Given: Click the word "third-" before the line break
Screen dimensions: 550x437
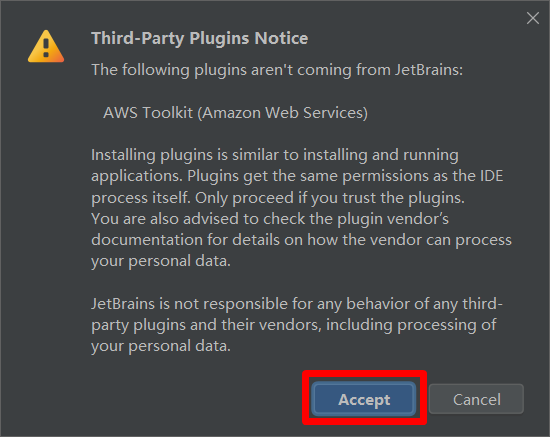Looking at the screenshot, I should 482,304.
